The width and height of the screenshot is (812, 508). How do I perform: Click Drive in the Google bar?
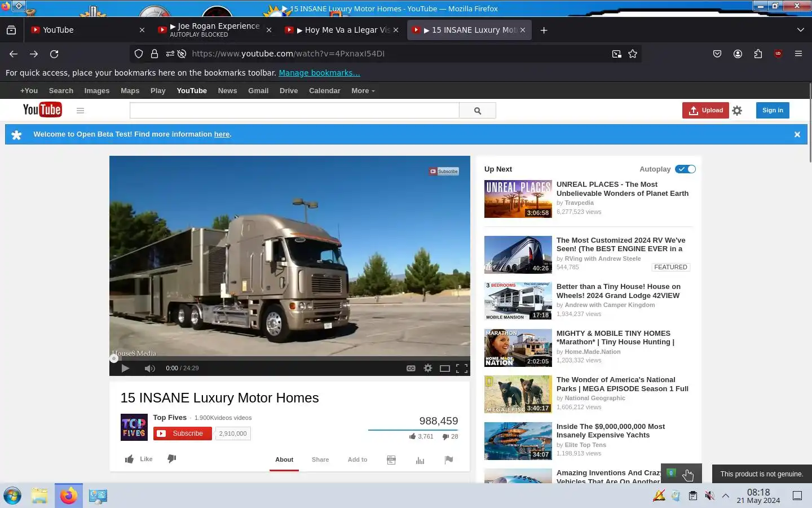point(289,90)
